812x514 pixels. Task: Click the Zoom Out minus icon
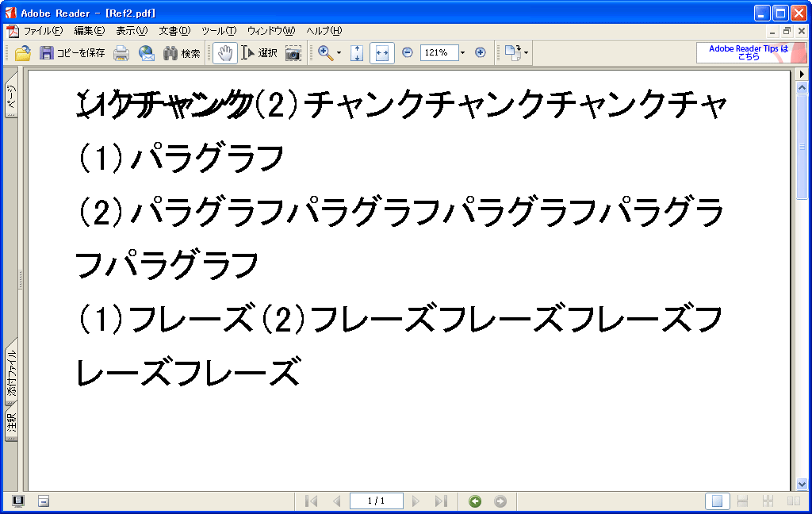(x=407, y=52)
